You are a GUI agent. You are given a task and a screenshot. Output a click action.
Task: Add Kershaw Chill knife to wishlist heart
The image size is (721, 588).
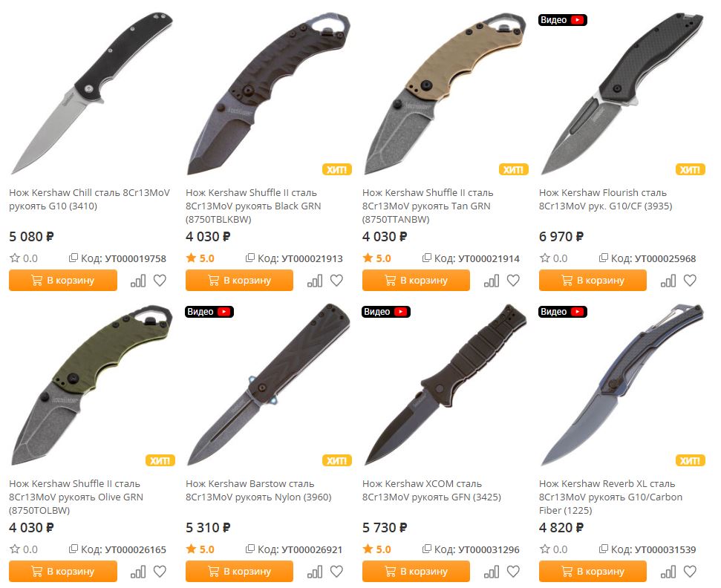(160, 281)
